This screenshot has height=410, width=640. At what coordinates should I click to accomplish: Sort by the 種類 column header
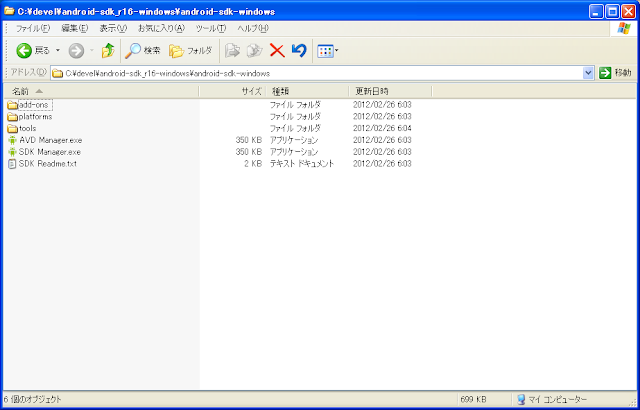tap(307, 91)
